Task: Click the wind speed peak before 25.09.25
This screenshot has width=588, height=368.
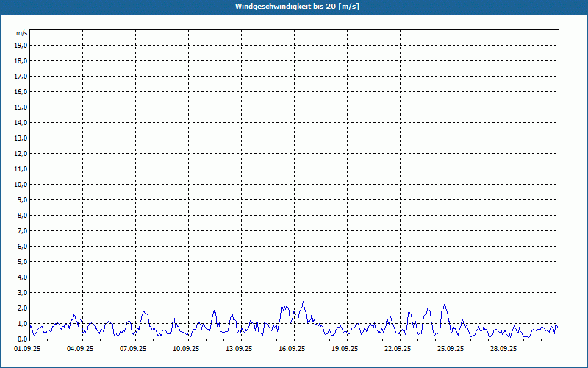Action: pyautogui.click(x=444, y=305)
